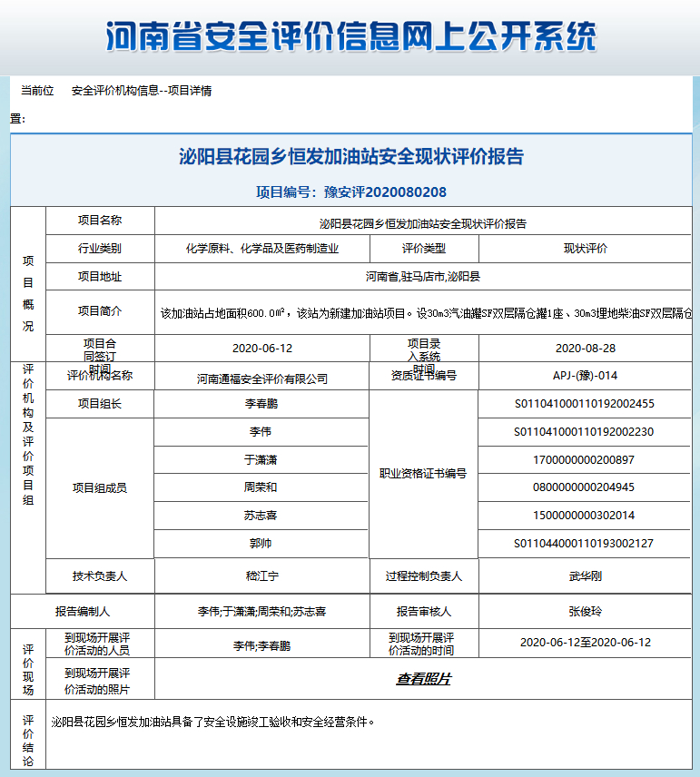Click the 报告编制人 label cell
Viewport: 700px width, 777px height.
pos(83,612)
